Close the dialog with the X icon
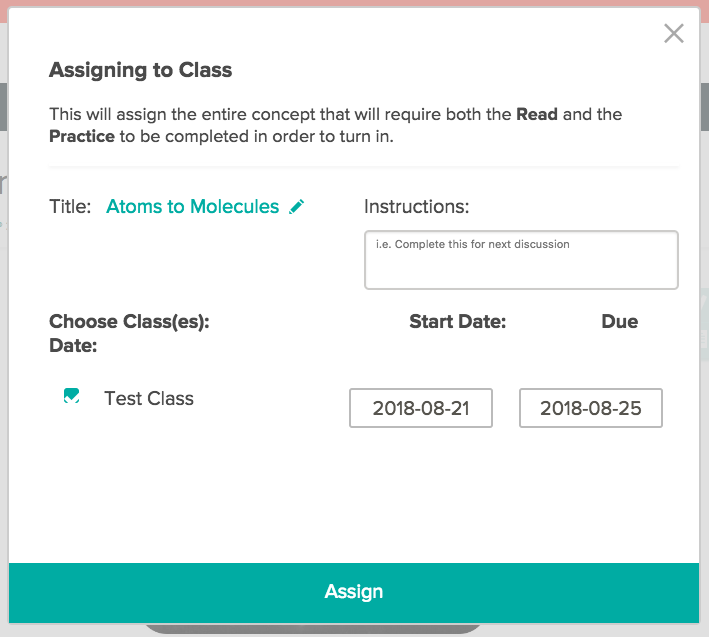Screen dimensions: 709x637 click(674, 33)
